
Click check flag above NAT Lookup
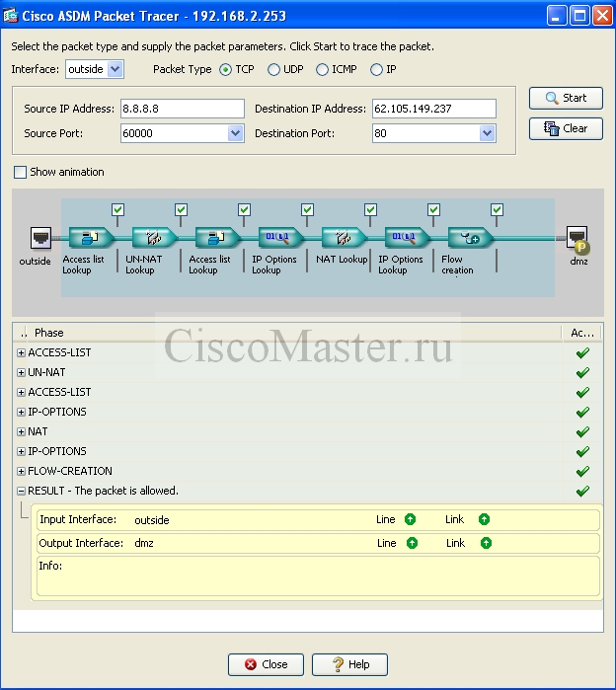[x=370, y=209]
